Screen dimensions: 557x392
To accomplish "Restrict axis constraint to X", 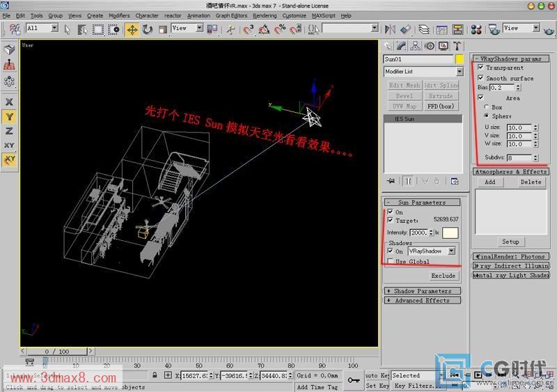I will pyautogui.click(x=9, y=102).
